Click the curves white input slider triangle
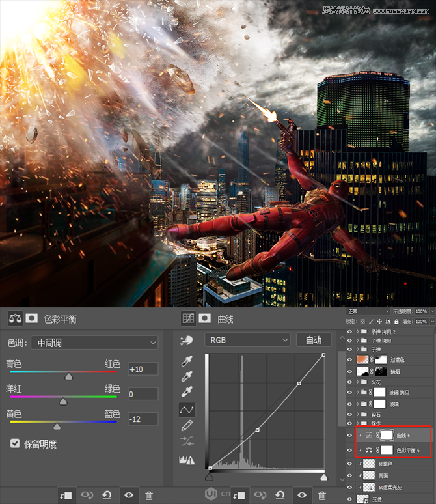The width and height of the screenshot is (436, 504). click(323, 477)
